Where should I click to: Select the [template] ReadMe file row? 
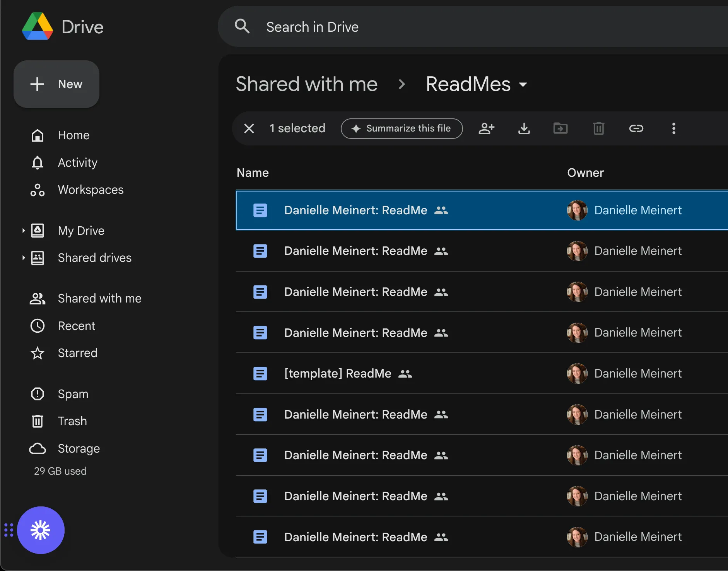(x=482, y=373)
